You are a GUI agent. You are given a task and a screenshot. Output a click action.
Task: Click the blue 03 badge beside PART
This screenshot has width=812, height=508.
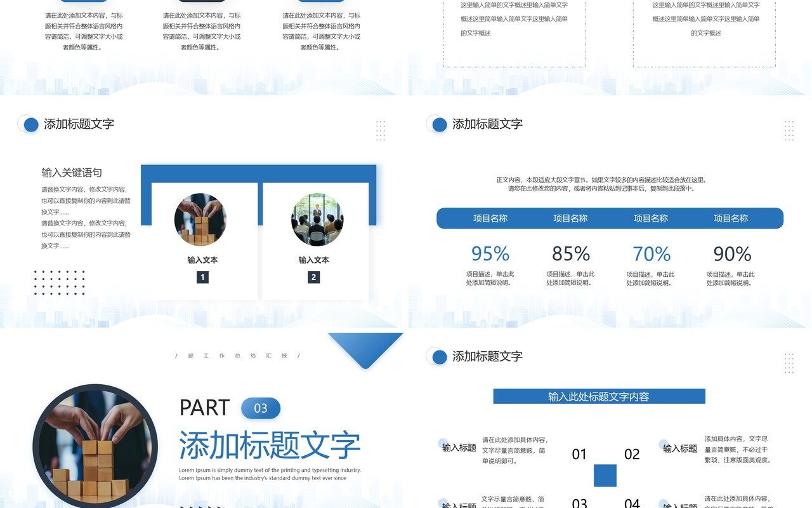pos(261,408)
